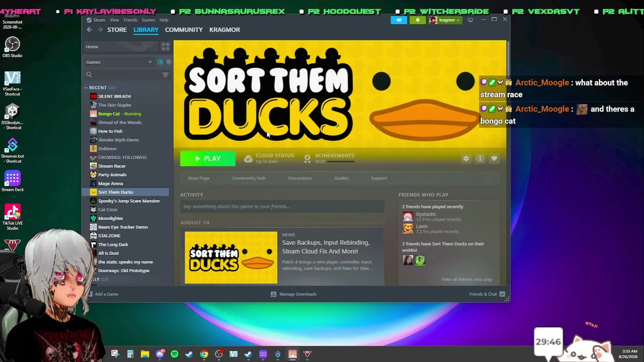Open the Guides link
Screen dimensions: 644x362
[x=341, y=178]
